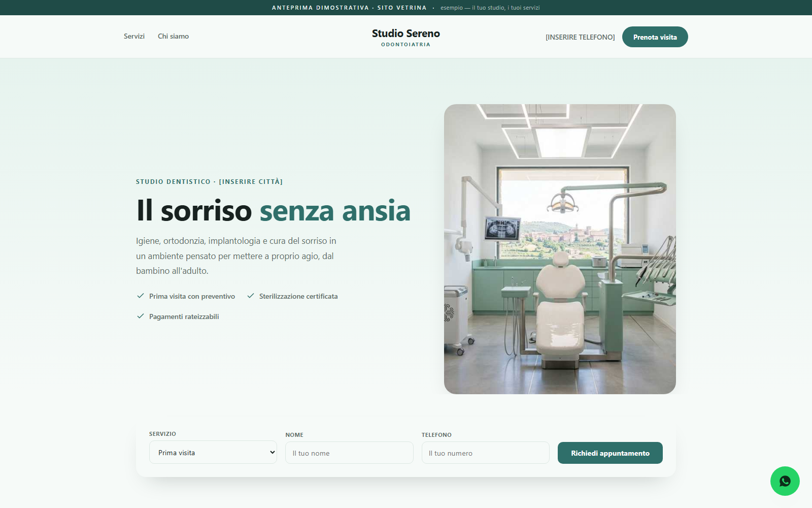The height and width of the screenshot is (508, 812).
Task: Click the checkmark beside Prima visita con preventivo
Action: point(141,296)
